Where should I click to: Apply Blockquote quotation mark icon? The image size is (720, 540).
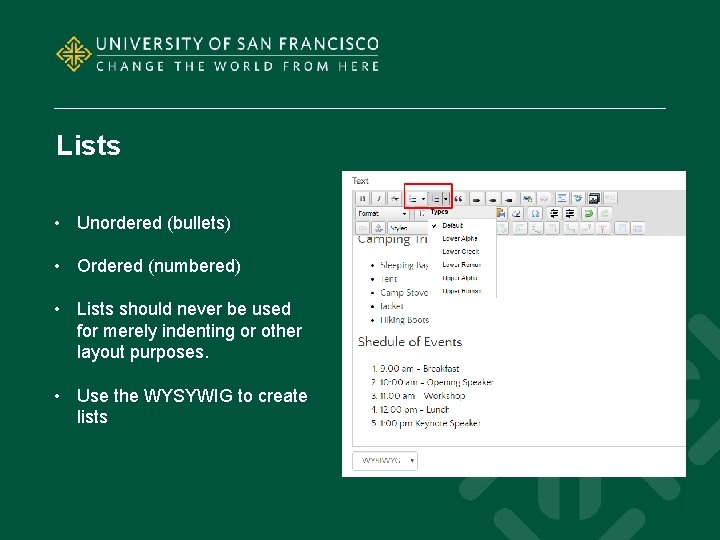pyautogui.click(x=458, y=198)
